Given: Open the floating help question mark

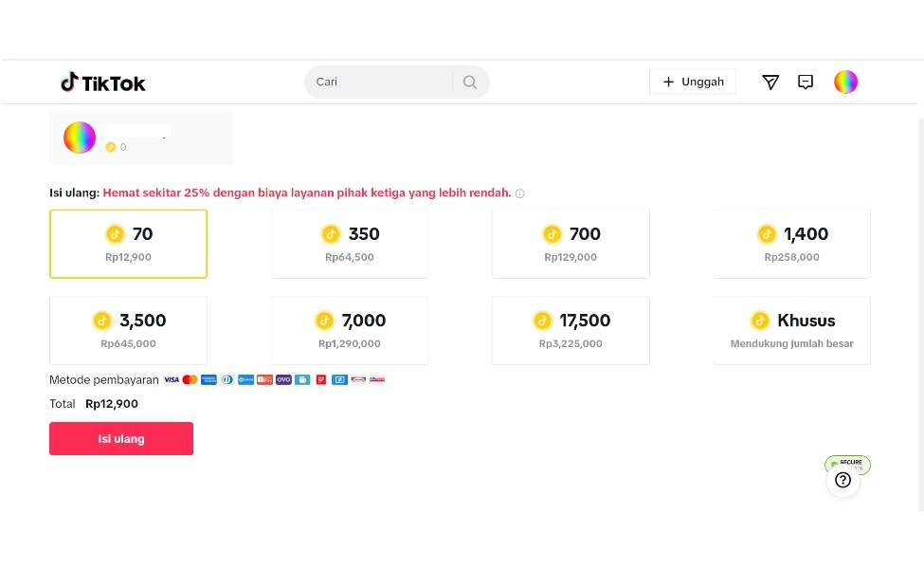Looking at the screenshot, I should pyautogui.click(x=842, y=480).
